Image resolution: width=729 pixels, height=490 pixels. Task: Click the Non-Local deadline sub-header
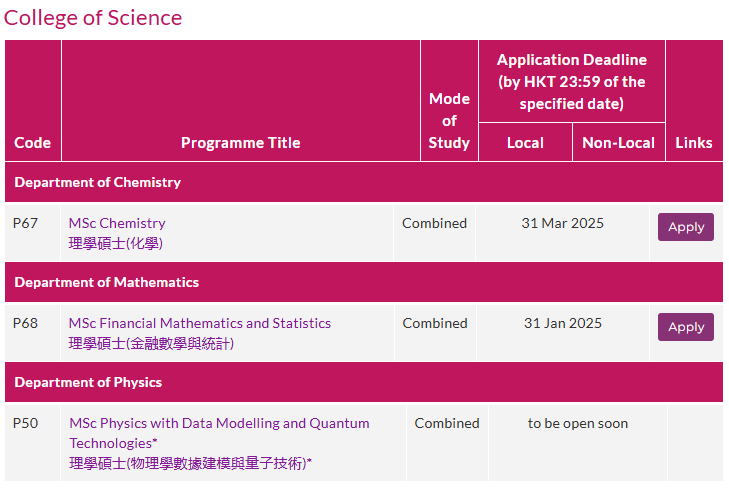click(619, 143)
